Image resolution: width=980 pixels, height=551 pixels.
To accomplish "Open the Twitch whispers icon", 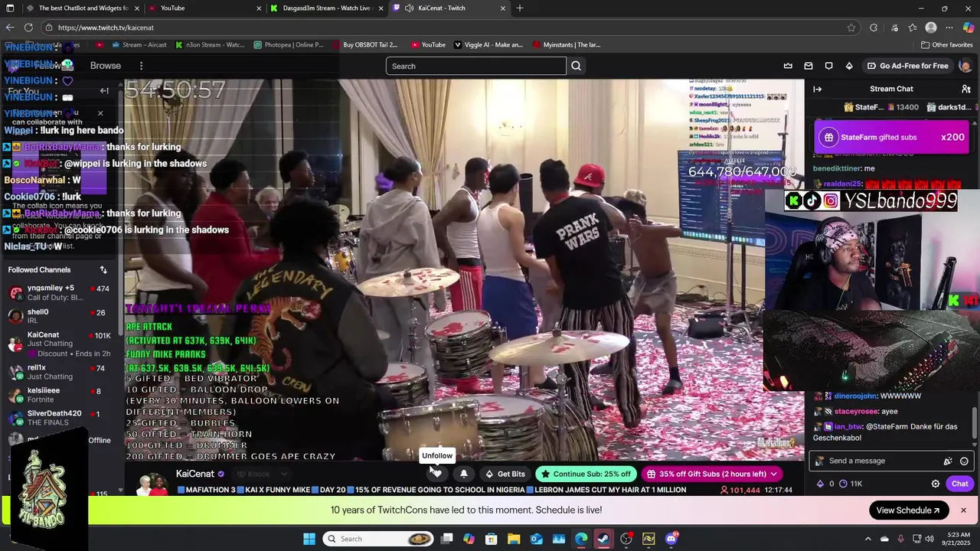I will click(x=828, y=66).
